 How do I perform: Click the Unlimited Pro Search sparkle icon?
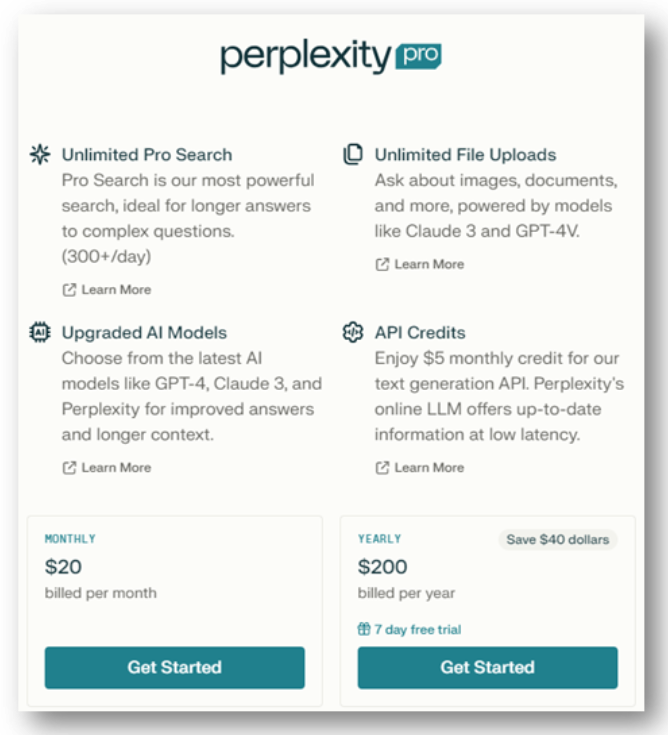[41, 155]
